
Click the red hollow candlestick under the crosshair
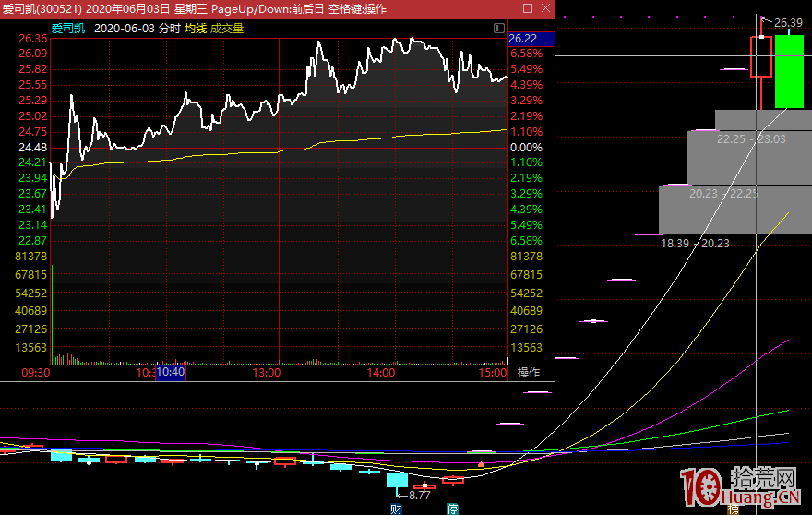pos(761,57)
